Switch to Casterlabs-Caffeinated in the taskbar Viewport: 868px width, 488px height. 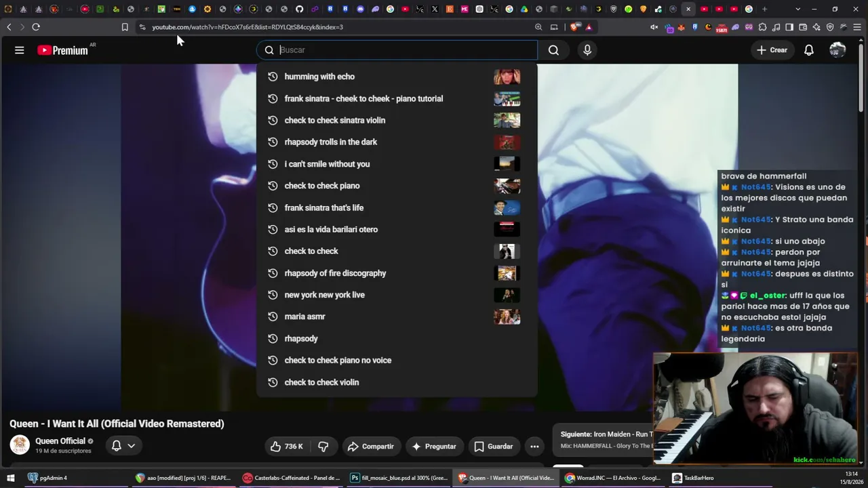[292, 478]
